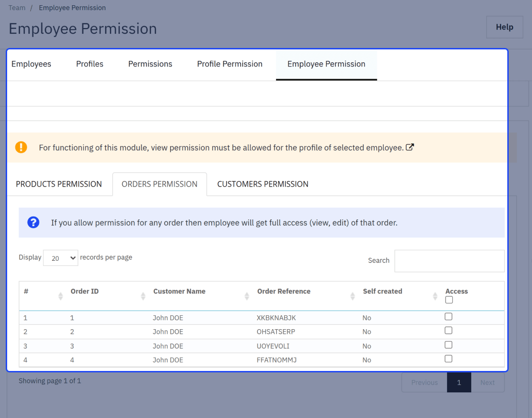This screenshot has height=418, width=532.
Task: Check Access box for order XKBKNABJK
Action: (x=448, y=316)
